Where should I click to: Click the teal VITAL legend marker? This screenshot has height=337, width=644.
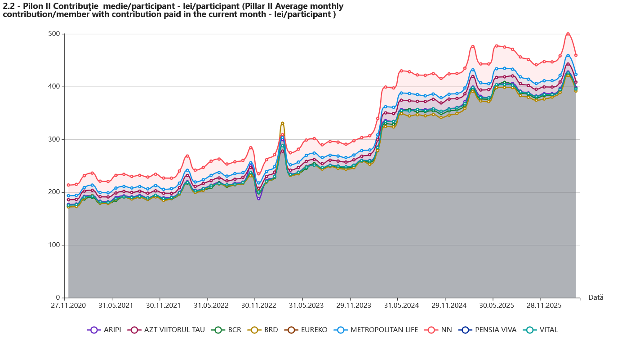pos(530,330)
